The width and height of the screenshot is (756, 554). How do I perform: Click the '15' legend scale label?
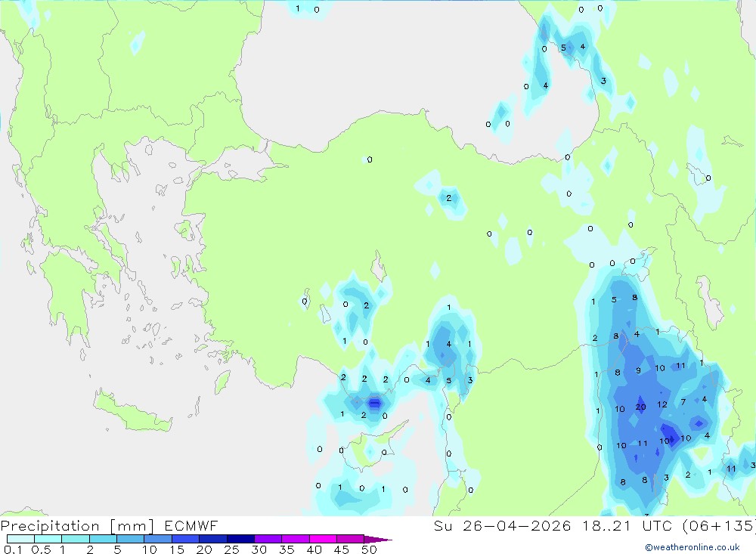[x=176, y=549]
